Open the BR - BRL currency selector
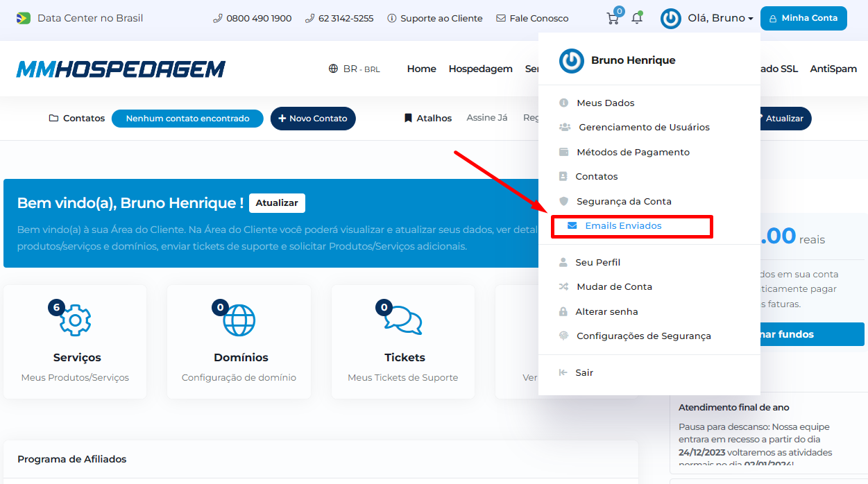 pos(355,69)
